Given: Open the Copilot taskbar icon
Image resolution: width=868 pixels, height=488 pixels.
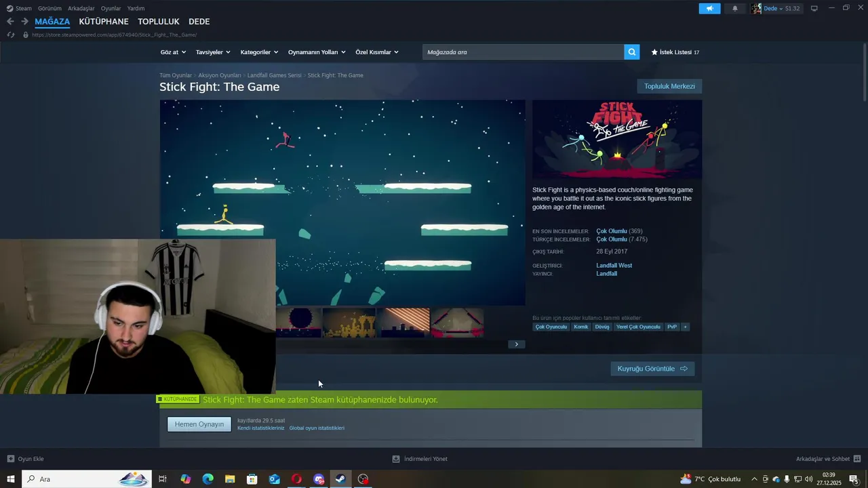Looking at the screenshot, I should click(x=185, y=479).
